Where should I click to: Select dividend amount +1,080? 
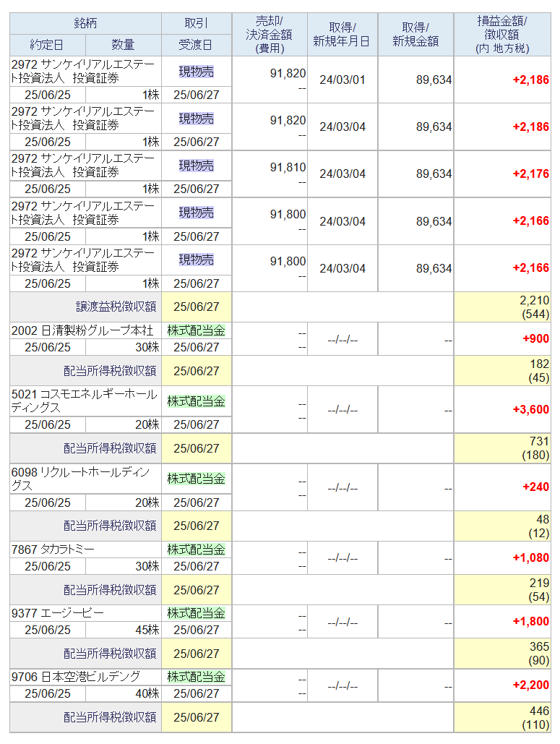click(x=530, y=557)
